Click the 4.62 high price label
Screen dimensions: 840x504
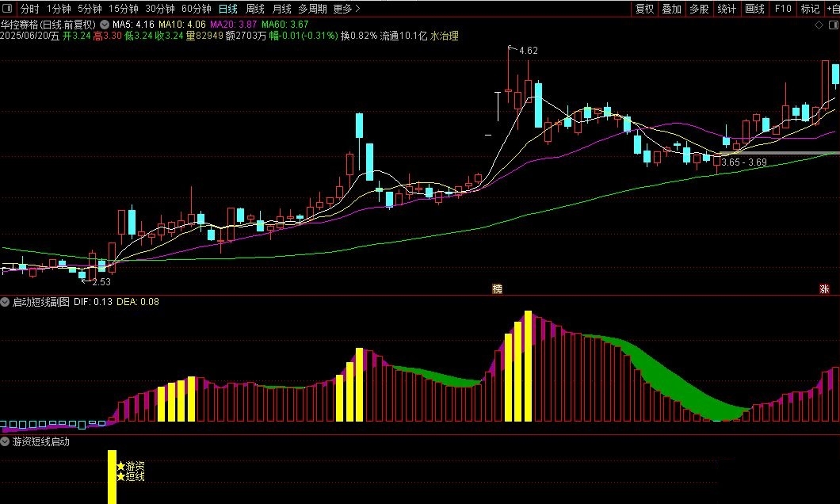pos(529,51)
